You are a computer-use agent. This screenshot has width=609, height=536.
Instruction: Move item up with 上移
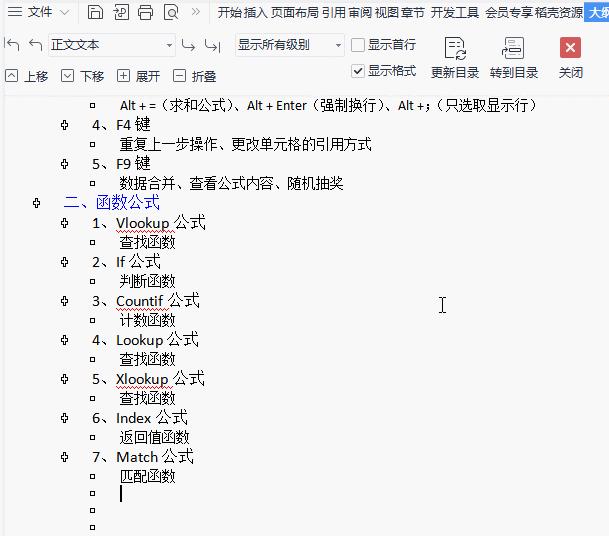coord(27,76)
